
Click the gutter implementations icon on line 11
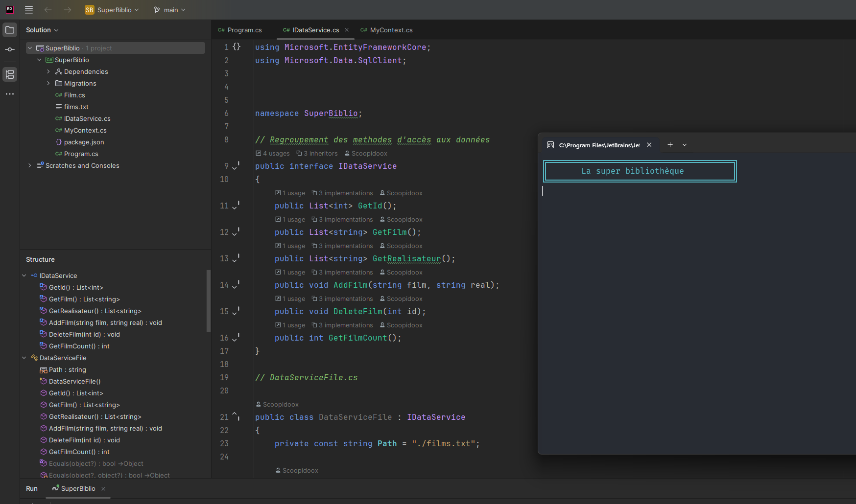click(236, 206)
